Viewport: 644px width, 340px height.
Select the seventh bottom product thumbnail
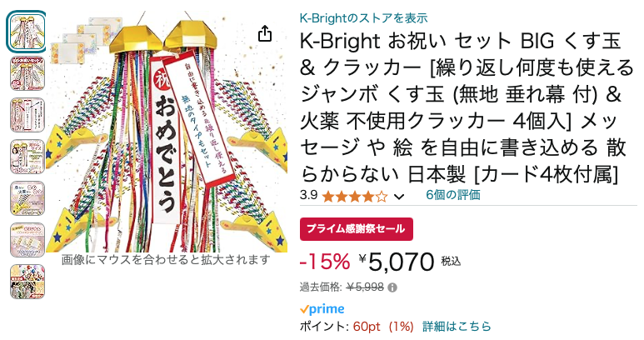pos(27,282)
